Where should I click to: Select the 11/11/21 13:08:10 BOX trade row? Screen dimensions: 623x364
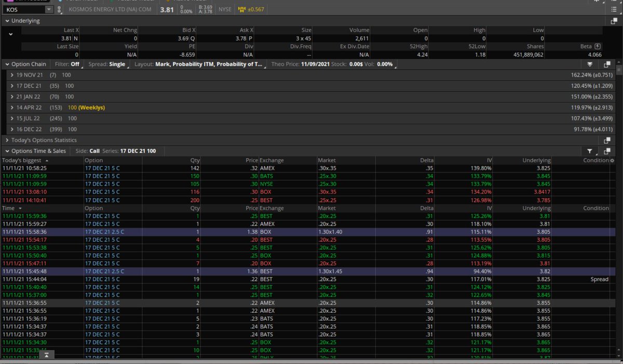308,192
